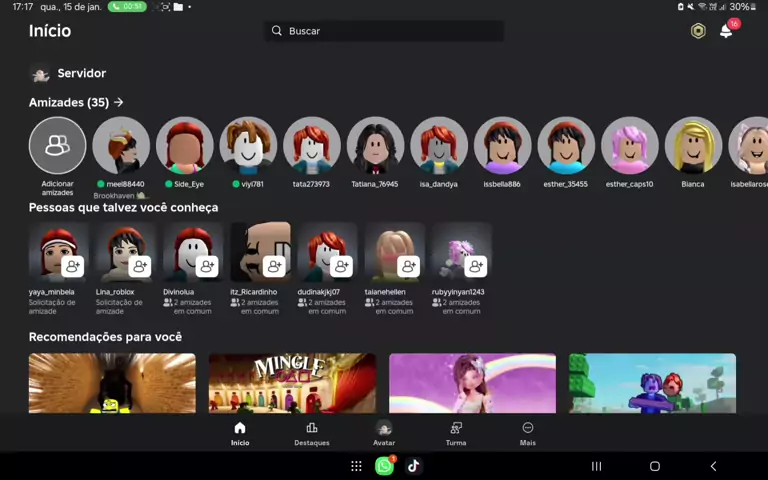Open the Turma tab
Viewport: 768px width, 480px height.
(x=456, y=433)
